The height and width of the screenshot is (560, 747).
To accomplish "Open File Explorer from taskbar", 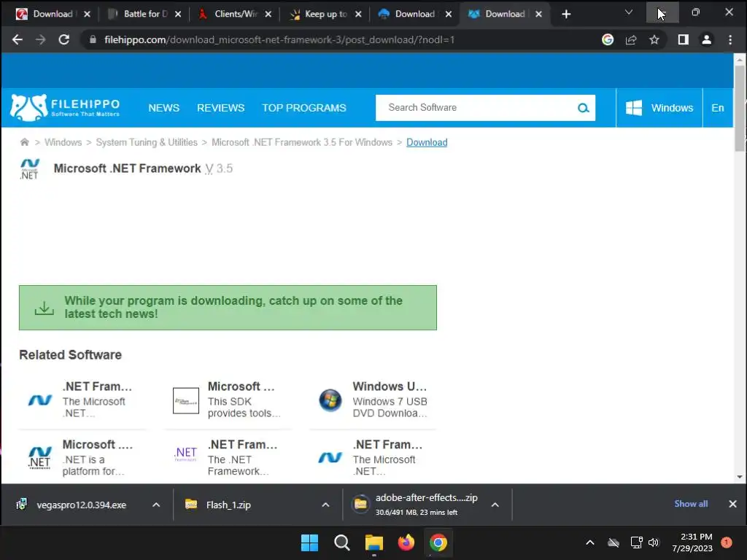I will [374, 542].
